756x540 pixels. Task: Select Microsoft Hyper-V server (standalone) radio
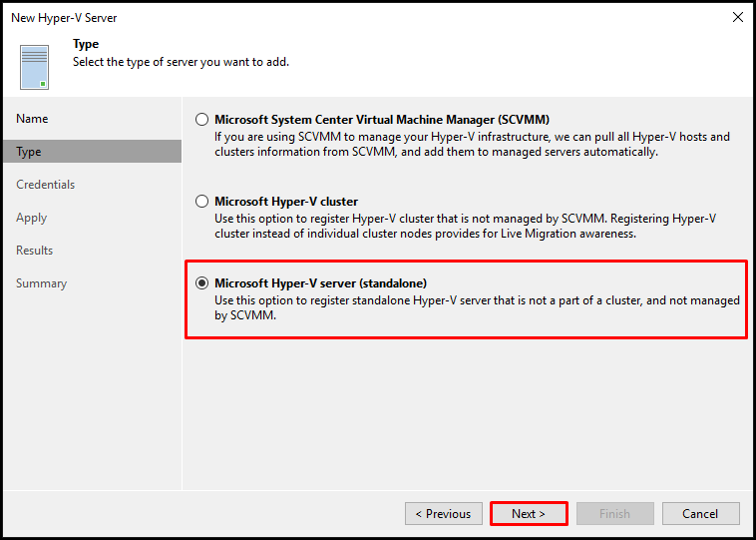pyautogui.click(x=201, y=283)
